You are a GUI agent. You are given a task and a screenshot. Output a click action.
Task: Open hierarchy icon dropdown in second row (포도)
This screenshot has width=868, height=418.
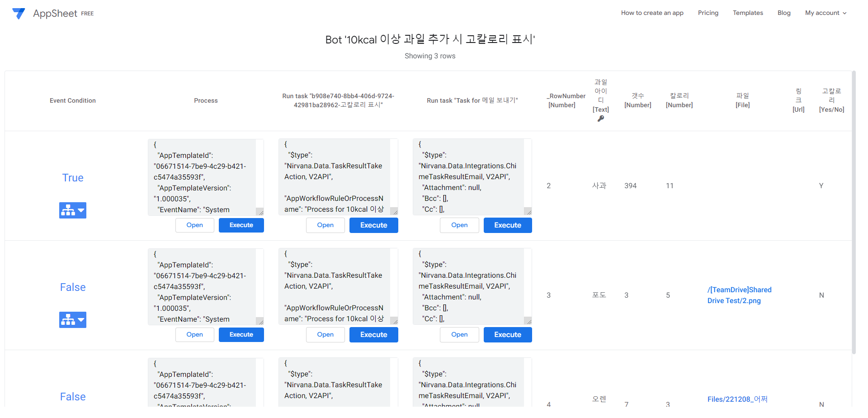(73, 320)
